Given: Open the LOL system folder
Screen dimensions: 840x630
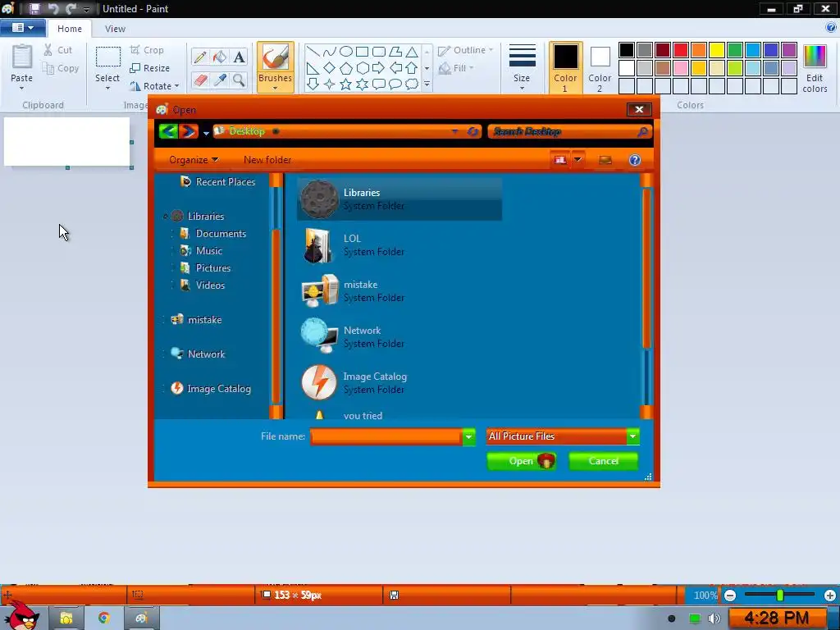Looking at the screenshot, I should (399, 244).
